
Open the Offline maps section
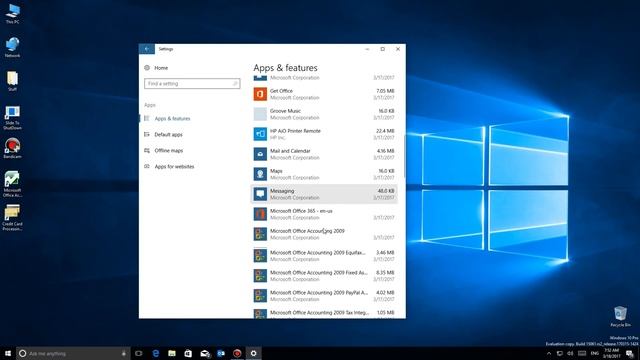pos(169,151)
